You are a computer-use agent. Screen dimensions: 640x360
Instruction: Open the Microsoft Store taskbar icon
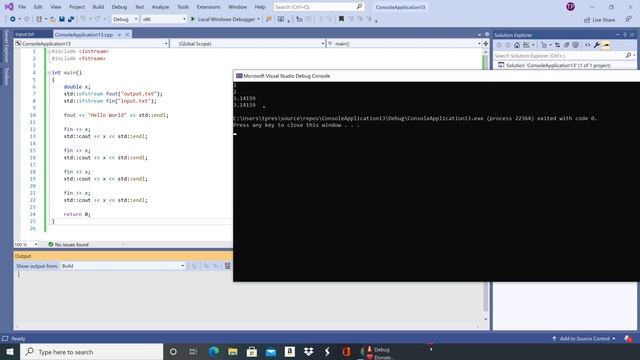point(252,351)
